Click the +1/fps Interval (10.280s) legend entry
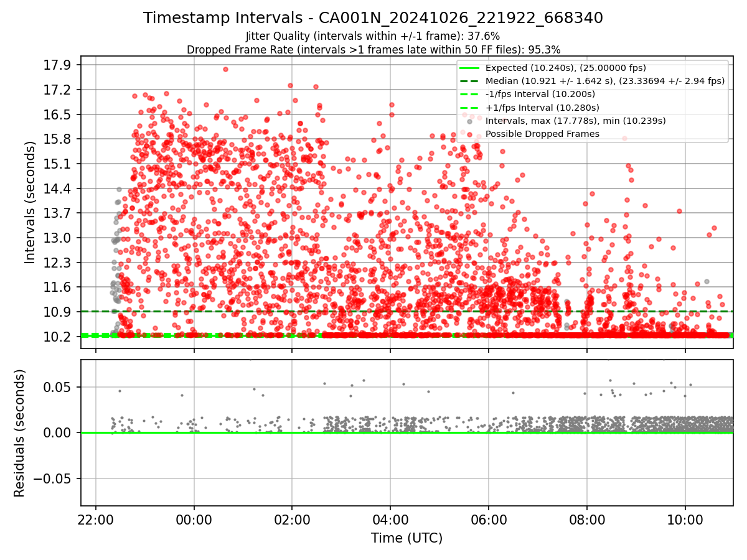747x560 pixels. point(542,108)
